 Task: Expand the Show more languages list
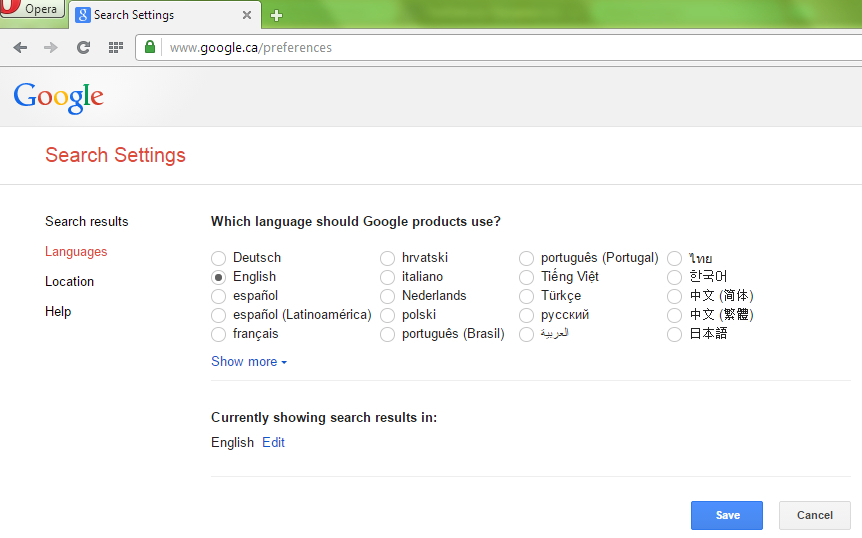click(249, 362)
